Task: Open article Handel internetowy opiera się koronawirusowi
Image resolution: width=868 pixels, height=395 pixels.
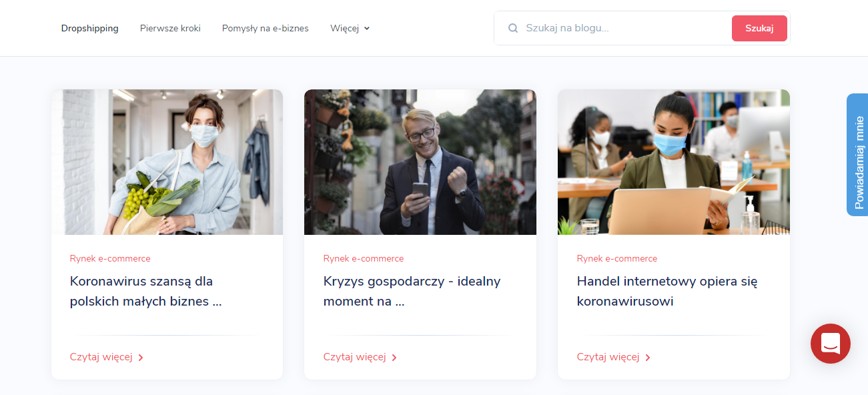Action: pyautogui.click(x=667, y=291)
